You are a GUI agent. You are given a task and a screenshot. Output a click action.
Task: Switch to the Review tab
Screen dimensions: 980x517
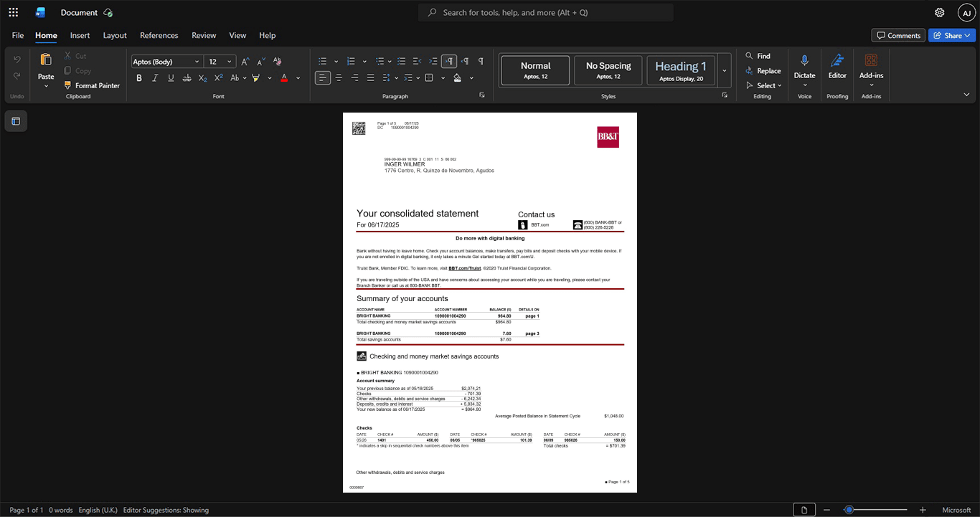coord(204,35)
